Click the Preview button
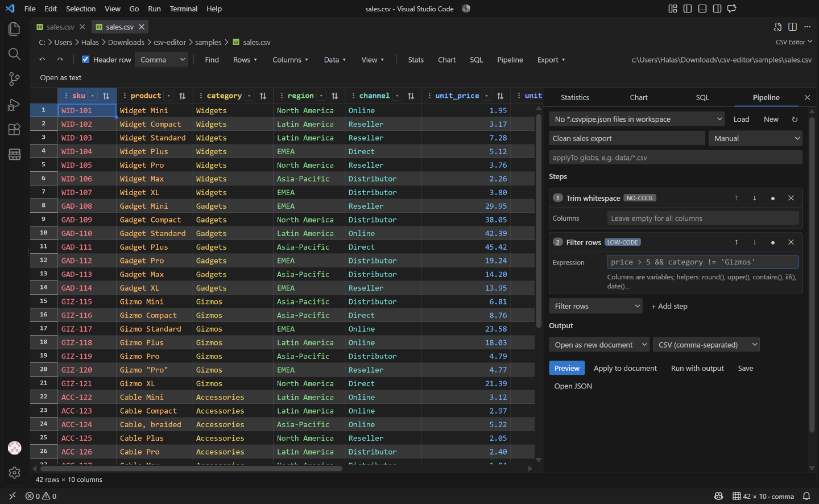 [x=567, y=368]
